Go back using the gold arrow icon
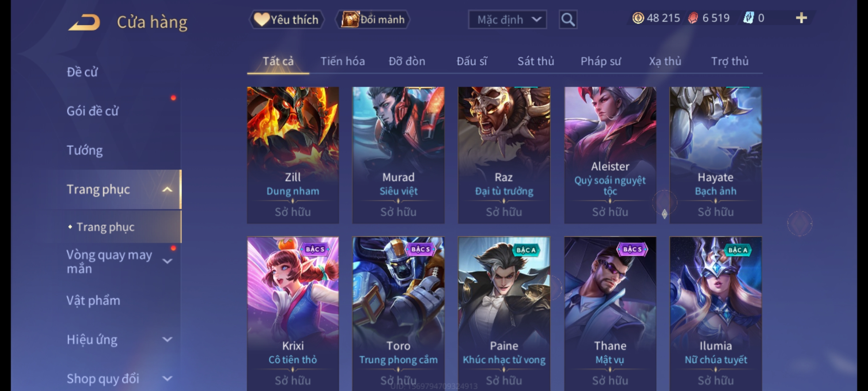Image resolution: width=868 pixels, height=391 pixels. (x=84, y=22)
